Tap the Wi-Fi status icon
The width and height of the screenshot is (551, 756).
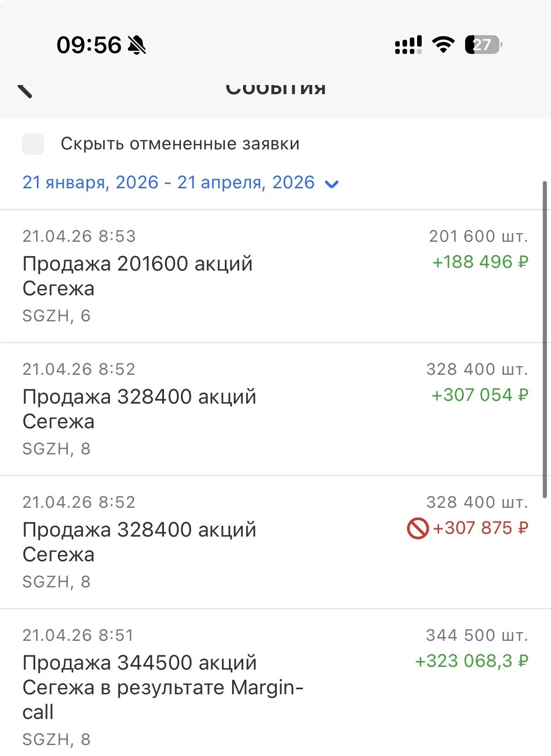pyautogui.click(x=443, y=45)
